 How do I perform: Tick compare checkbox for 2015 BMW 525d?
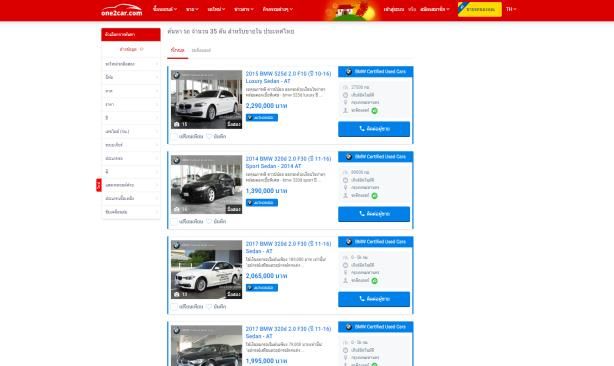point(175,136)
